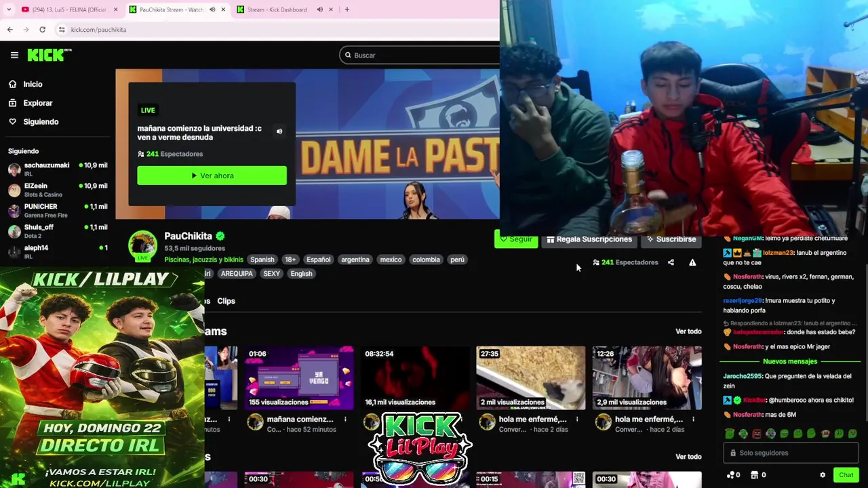Open sachauzumaki channel in Siguiendo list
Viewport: 868px width, 488px height.
(x=58, y=169)
